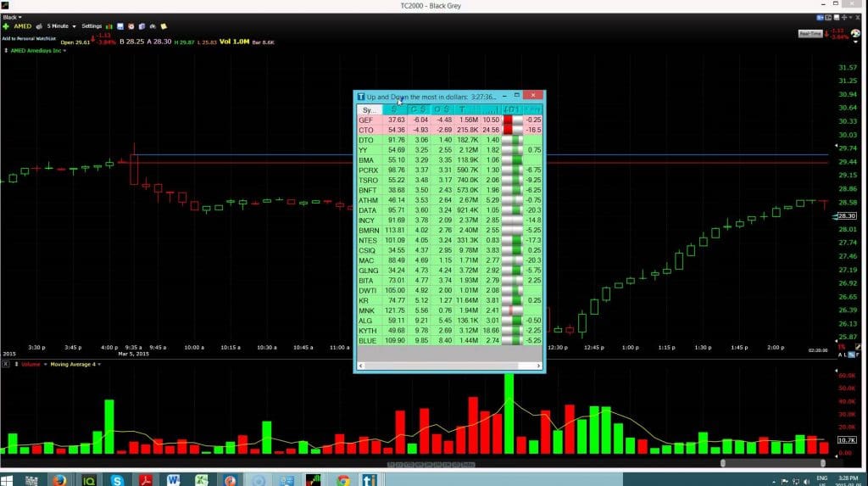Open the Settings menu
The height and width of the screenshot is (486, 868).
click(x=92, y=26)
